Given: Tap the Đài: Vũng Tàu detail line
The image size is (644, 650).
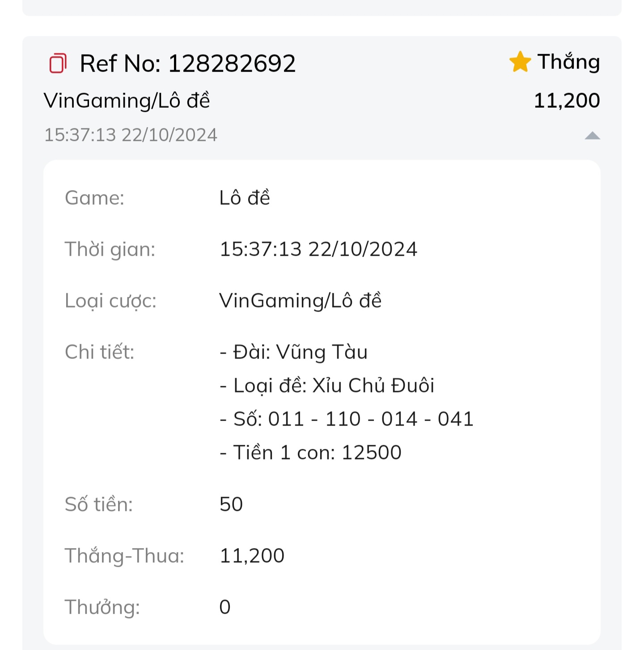Looking at the screenshot, I should click(294, 352).
